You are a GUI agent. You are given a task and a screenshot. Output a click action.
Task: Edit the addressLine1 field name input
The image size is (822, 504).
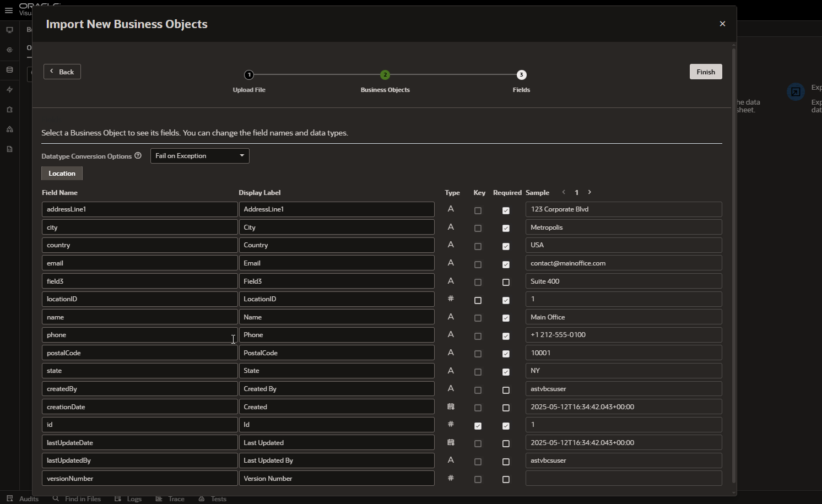click(x=139, y=209)
